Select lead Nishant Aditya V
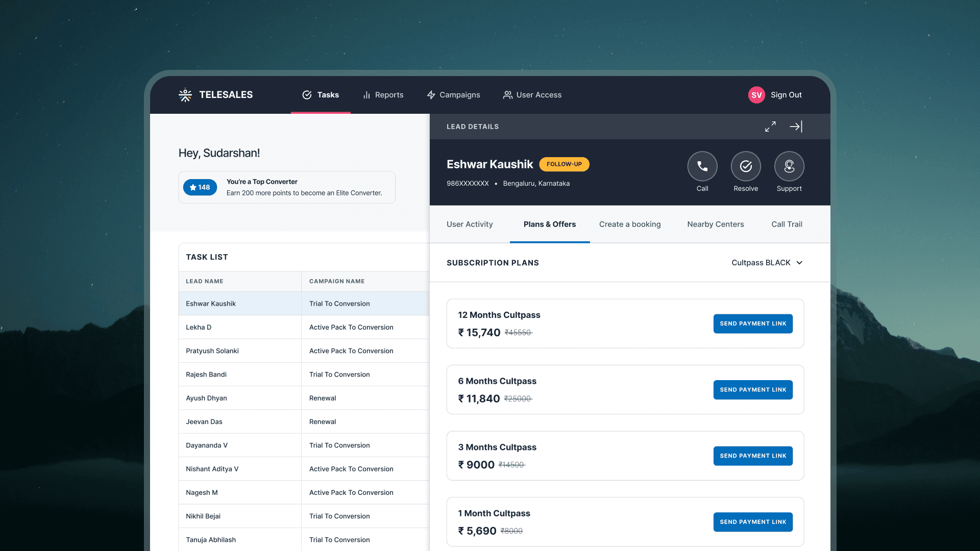The height and width of the screenshot is (551, 980). coord(212,469)
